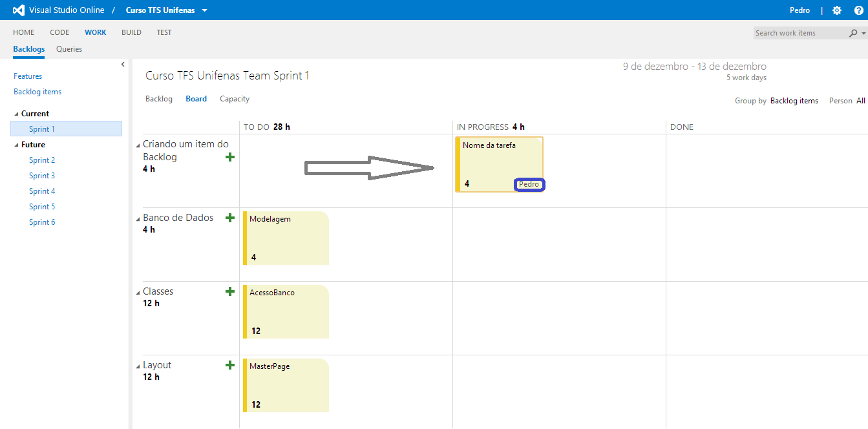The height and width of the screenshot is (429, 868).
Task: Focus the Search work items field
Action: click(801, 33)
